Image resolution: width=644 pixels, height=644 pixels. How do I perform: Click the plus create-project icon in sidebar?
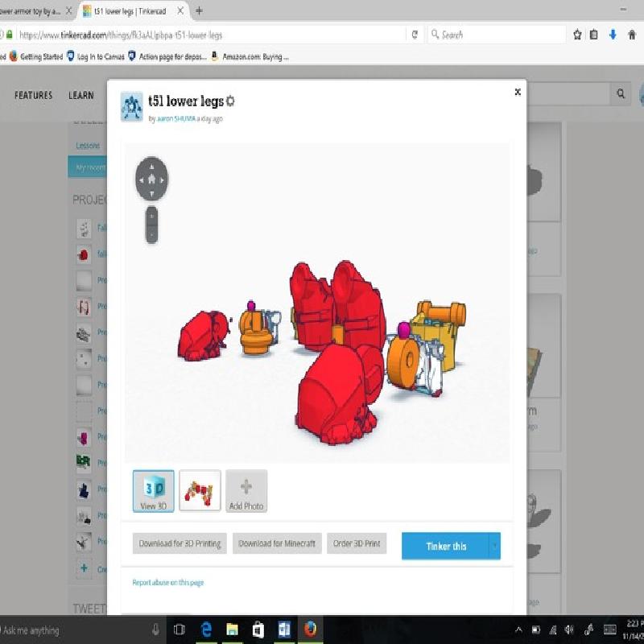[x=84, y=568]
